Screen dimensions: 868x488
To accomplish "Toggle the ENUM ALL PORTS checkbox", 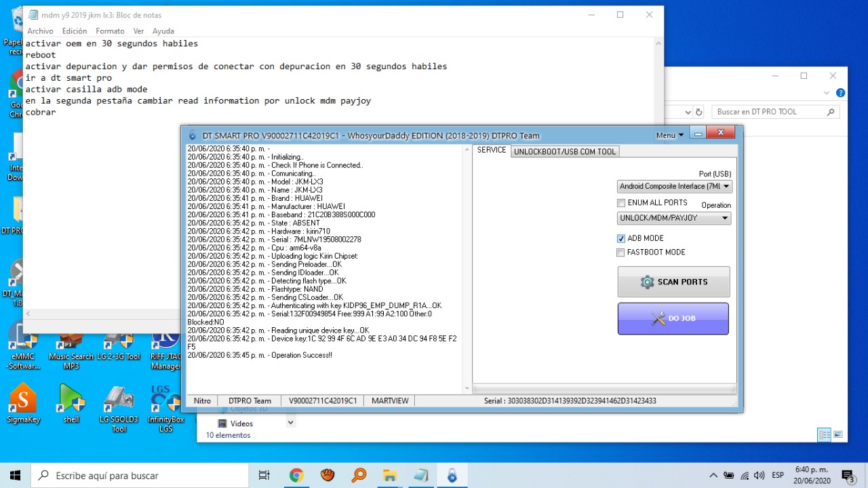I will pos(620,203).
